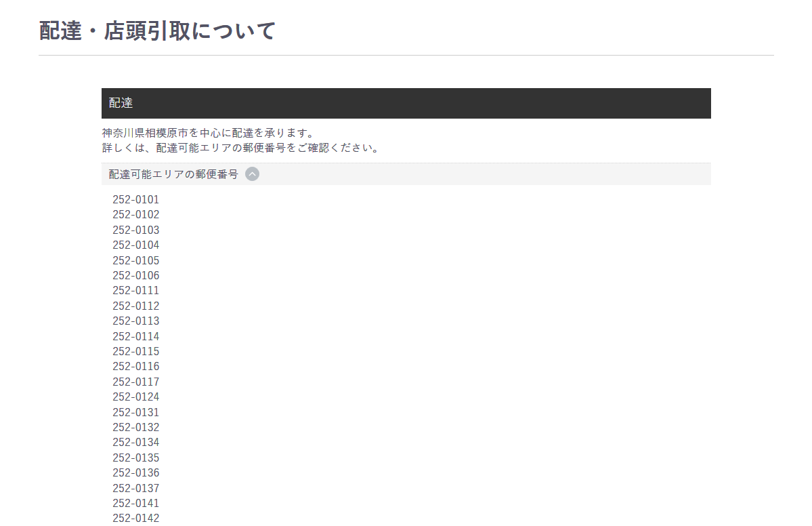Viewport: 812px width, 526px height.
Task: Select postal code 252-0104
Action: (135, 245)
